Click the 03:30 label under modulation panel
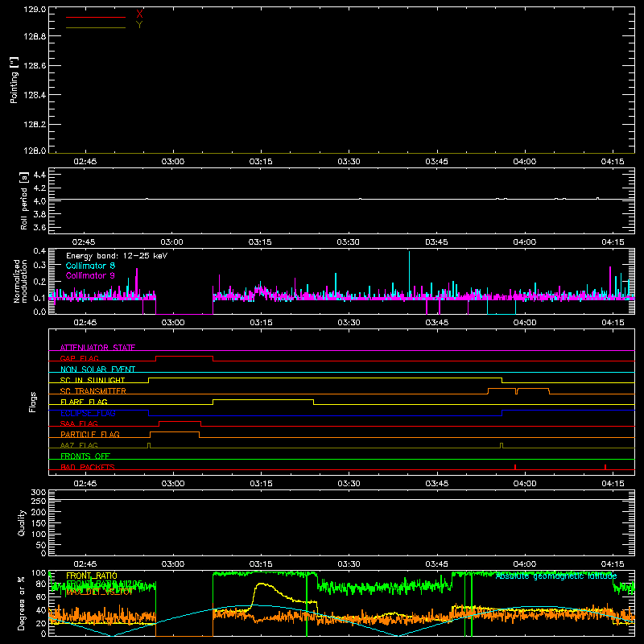Image resolution: width=644 pixels, height=644 pixels. point(349,323)
